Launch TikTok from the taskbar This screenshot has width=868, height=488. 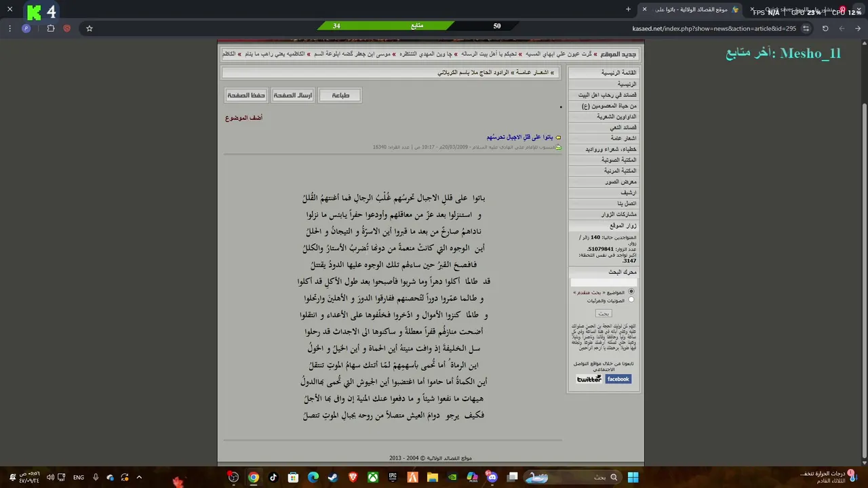point(273,477)
